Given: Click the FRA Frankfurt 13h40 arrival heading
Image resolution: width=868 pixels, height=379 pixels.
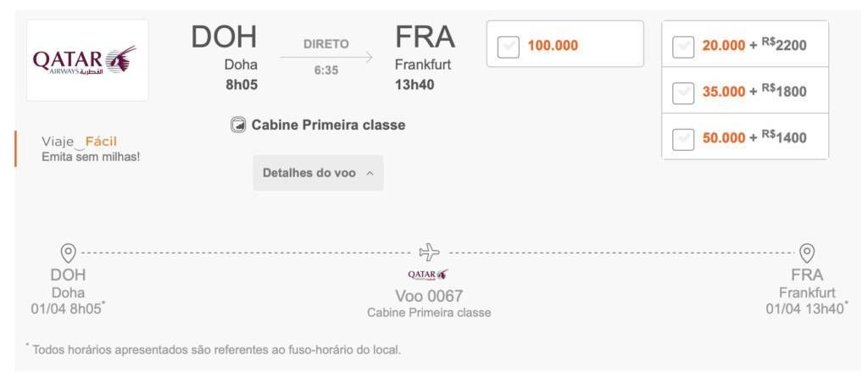Looking at the screenshot, I should (x=426, y=59).
